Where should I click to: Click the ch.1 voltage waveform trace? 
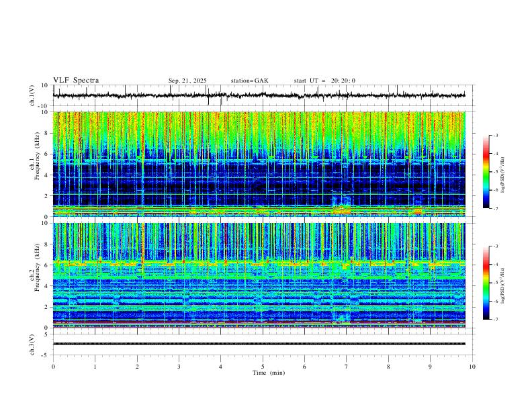point(259,95)
